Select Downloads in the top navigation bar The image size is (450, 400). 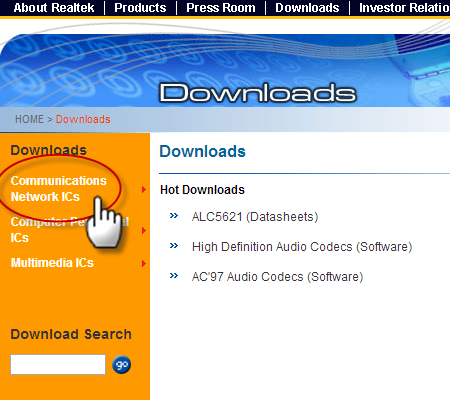click(307, 8)
